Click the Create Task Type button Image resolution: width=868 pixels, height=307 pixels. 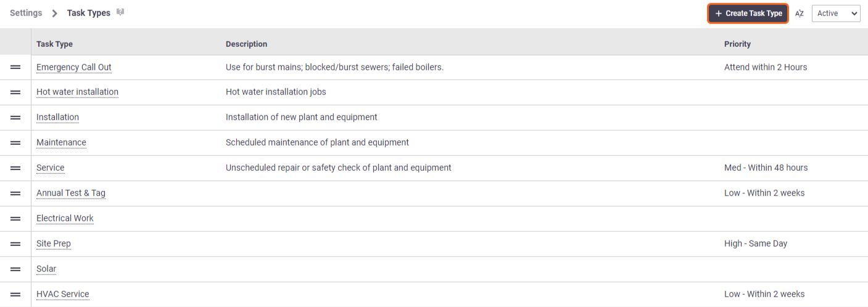click(748, 14)
